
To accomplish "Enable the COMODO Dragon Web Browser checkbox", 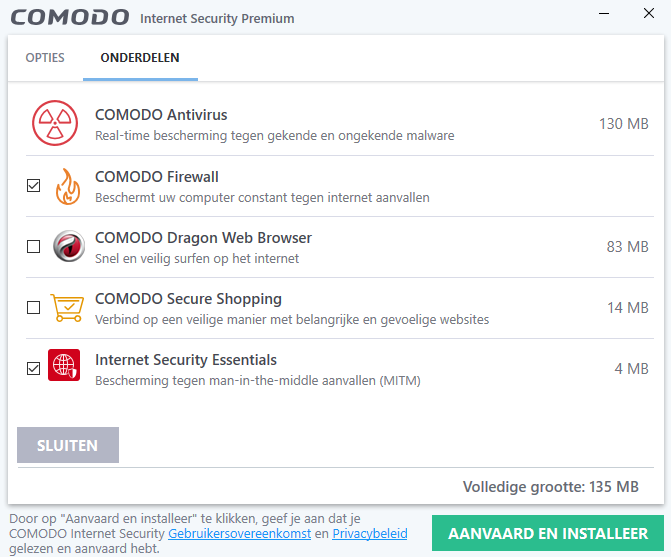I will (x=34, y=246).
